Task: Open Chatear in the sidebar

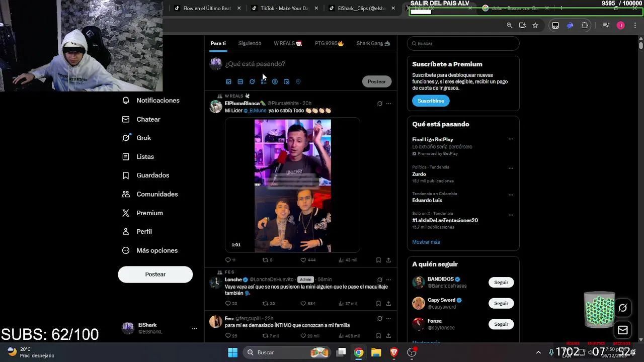Action: point(141,119)
